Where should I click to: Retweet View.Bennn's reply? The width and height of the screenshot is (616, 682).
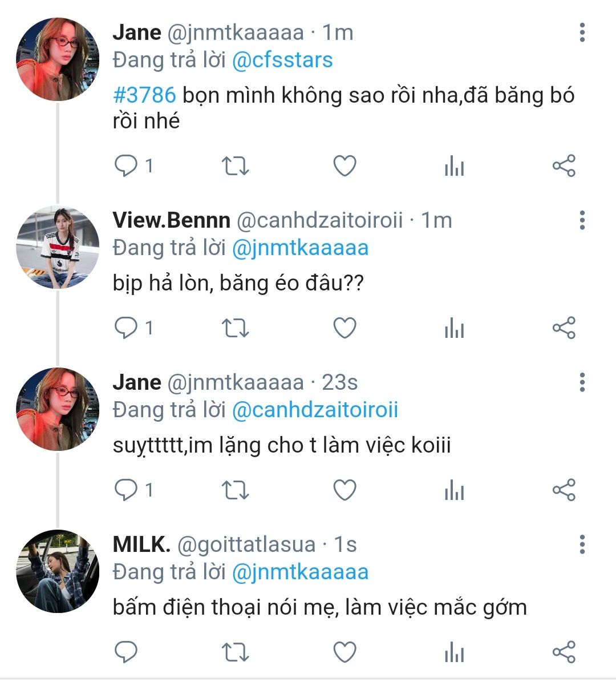234,328
